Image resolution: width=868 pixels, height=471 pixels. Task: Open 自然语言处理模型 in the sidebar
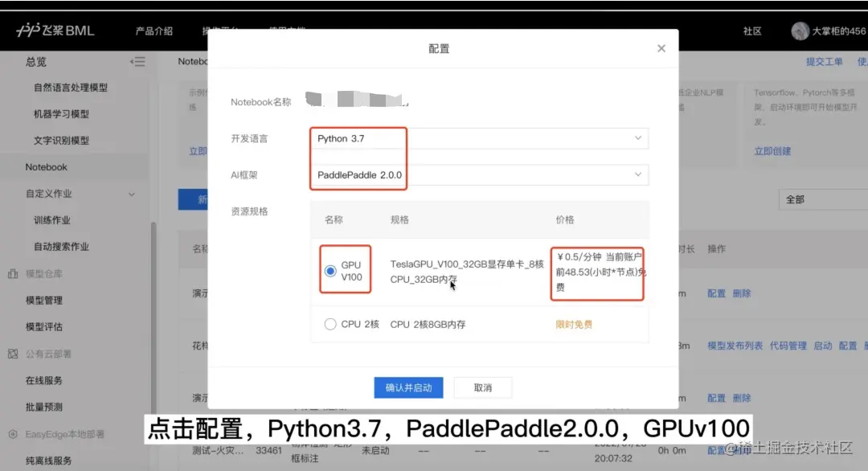[71, 88]
